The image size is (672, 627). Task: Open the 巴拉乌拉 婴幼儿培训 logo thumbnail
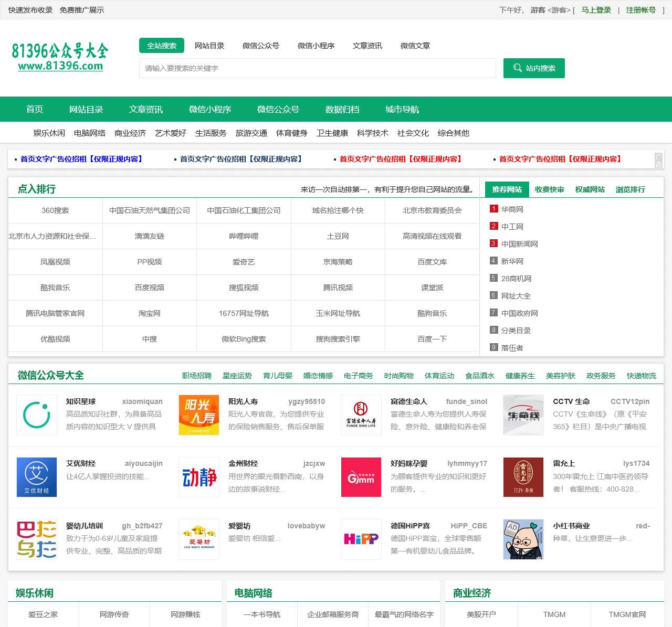click(x=37, y=539)
